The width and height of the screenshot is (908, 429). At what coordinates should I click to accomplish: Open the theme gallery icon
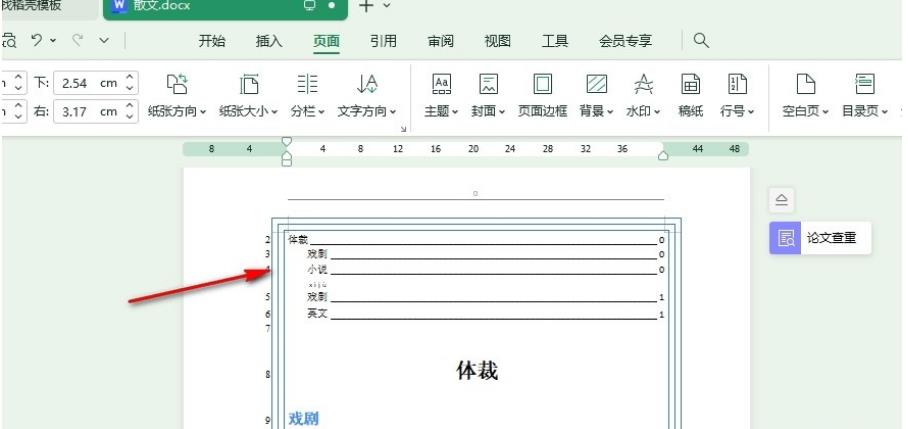[x=441, y=85]
